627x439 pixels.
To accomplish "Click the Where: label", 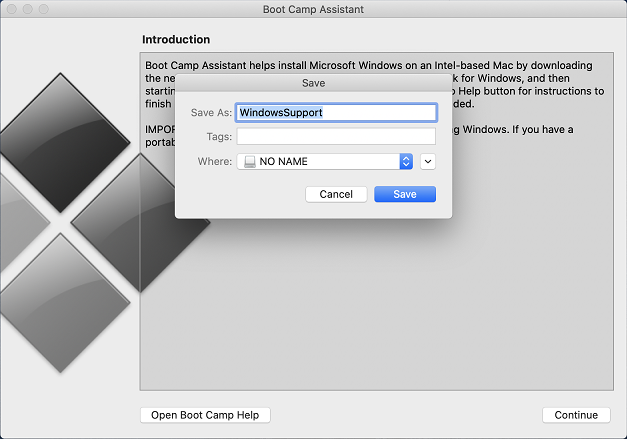I will 215,162.
